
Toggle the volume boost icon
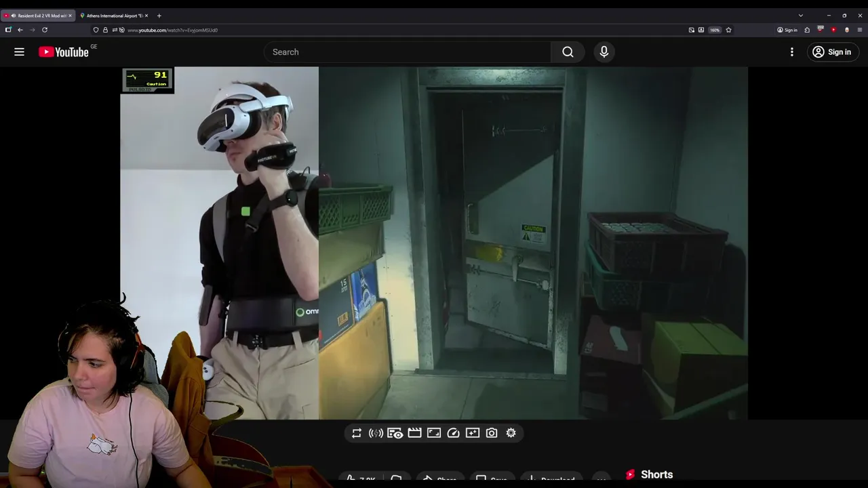point(376,433)
